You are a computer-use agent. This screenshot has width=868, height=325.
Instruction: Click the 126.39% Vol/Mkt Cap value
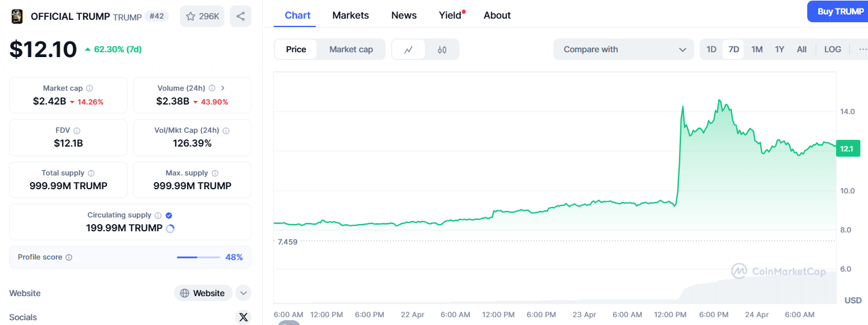192,144
